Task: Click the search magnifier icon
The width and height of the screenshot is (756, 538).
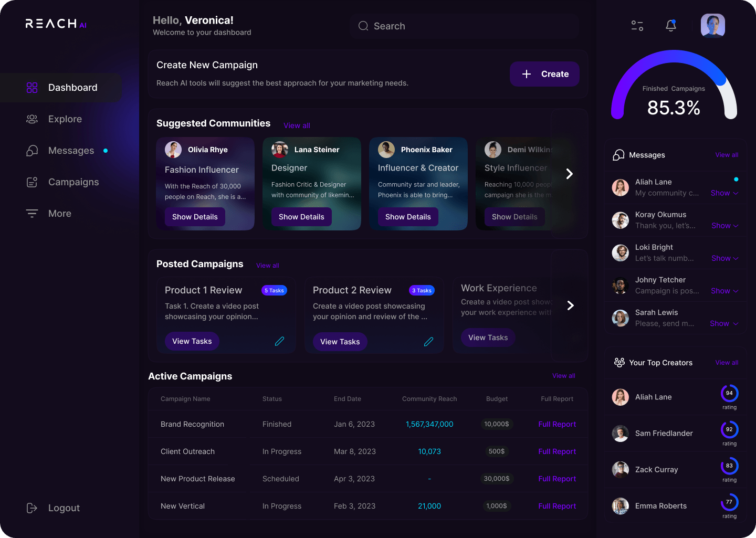Action: (x=363, y=26)
